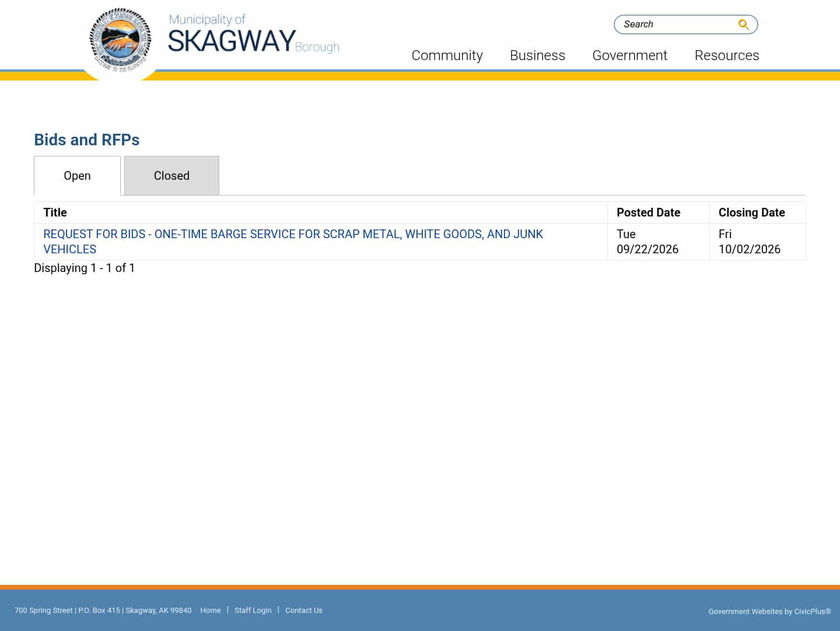Open the Government menu

[x=629, y=55]
